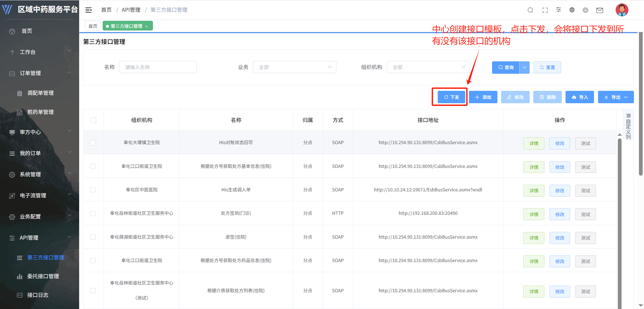Select the 首页 page tab
Image resolution: width=644 pixels, height=309 pixels.
pos(93,26)
